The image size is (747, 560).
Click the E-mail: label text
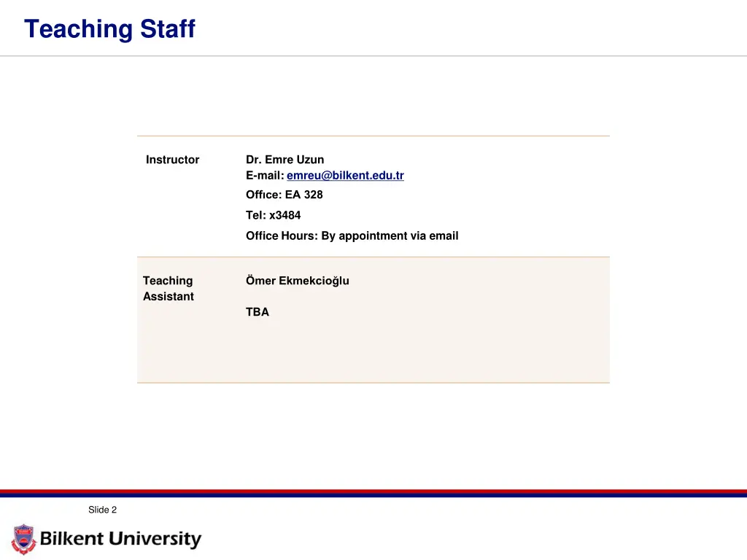coord(265,176)
